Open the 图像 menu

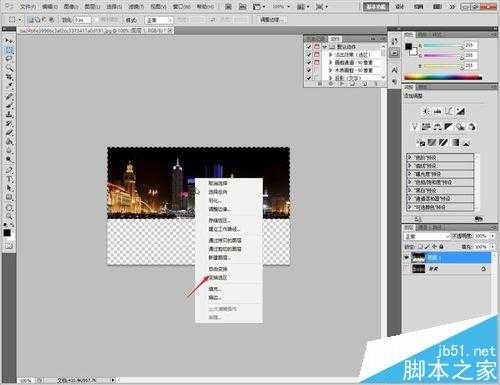[71, 7]
